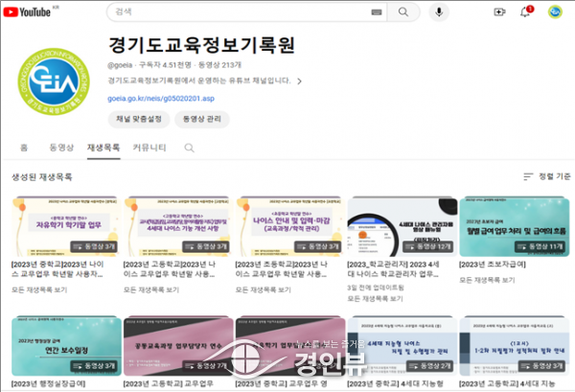Screen dimensions: 575x392
Task: Click the GEIA channel profile logo
Action: point(54,81)
